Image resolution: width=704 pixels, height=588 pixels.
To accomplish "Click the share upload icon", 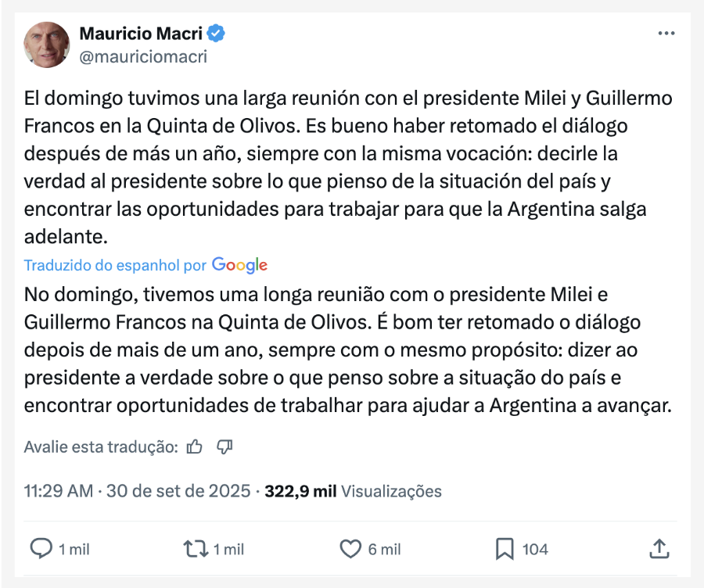I will click(659, 549).
